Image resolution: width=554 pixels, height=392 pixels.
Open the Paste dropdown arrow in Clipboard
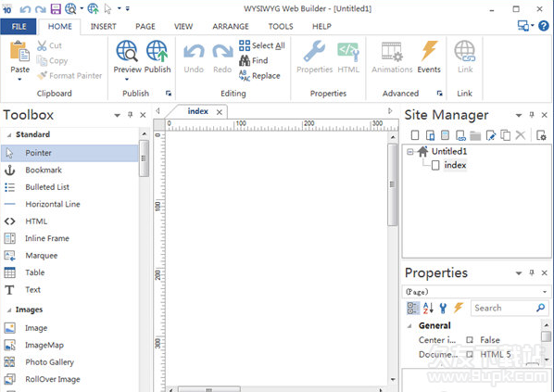[19, 79]
